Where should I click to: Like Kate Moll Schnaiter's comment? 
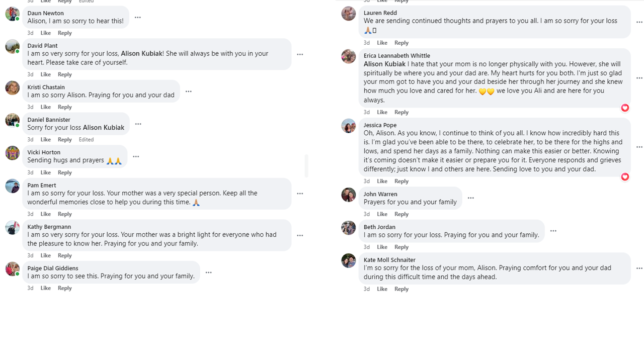point(382,289)
